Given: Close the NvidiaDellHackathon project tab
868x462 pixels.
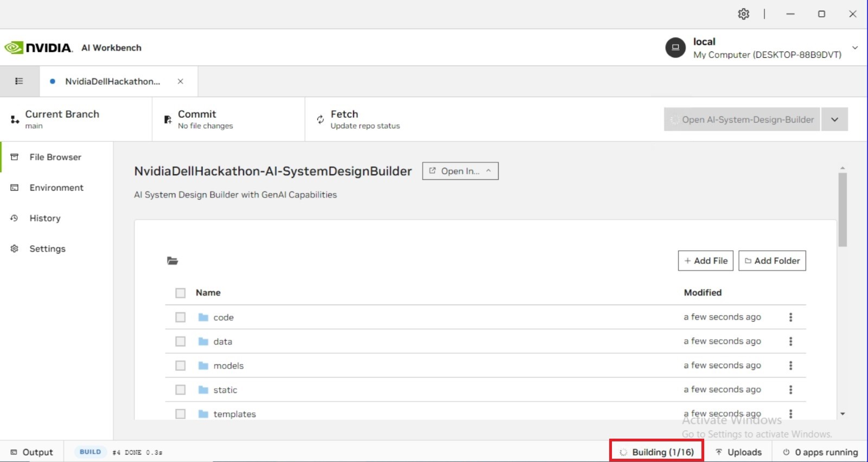Looking at the screenshot, I should [181, 81].
